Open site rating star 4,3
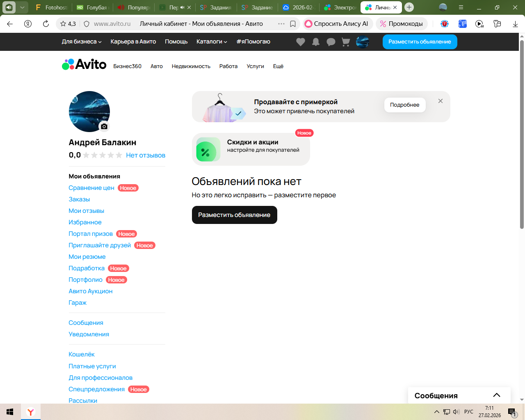The height and width of the screenshot is (420, 525). [68, 24]
